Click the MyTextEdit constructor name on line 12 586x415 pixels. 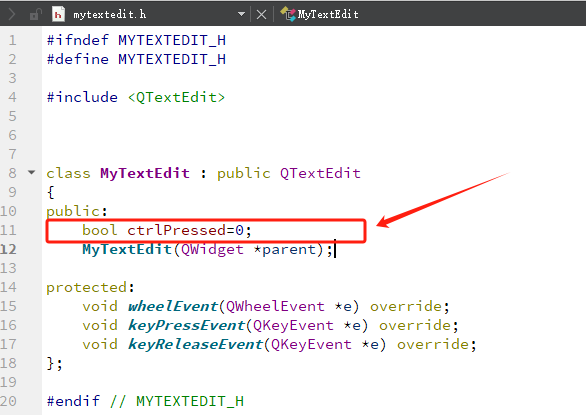127,249
